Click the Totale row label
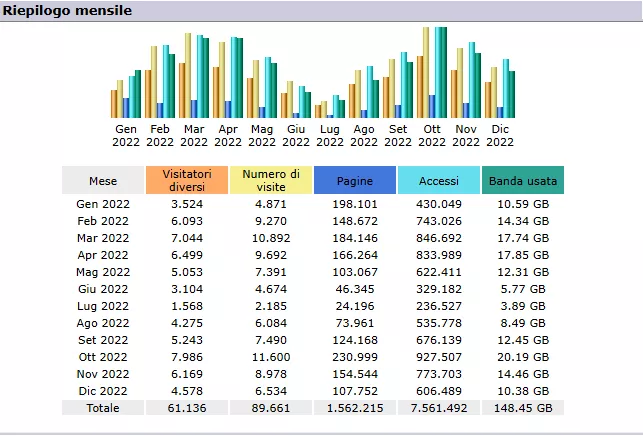 point(103,408)
